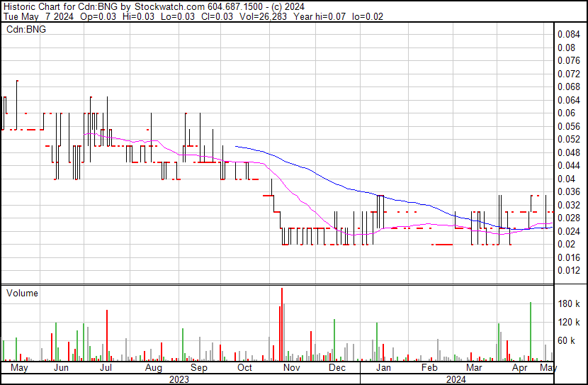
Task: Click the 0.06 price axis label
Action: [x=566, y=113]
